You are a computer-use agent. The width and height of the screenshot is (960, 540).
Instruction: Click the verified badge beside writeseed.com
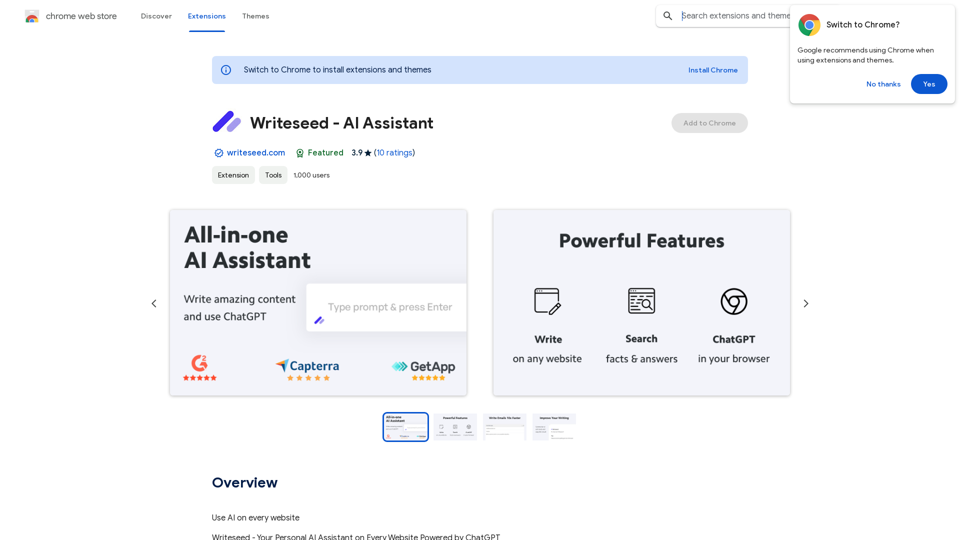tap(219, 153)
